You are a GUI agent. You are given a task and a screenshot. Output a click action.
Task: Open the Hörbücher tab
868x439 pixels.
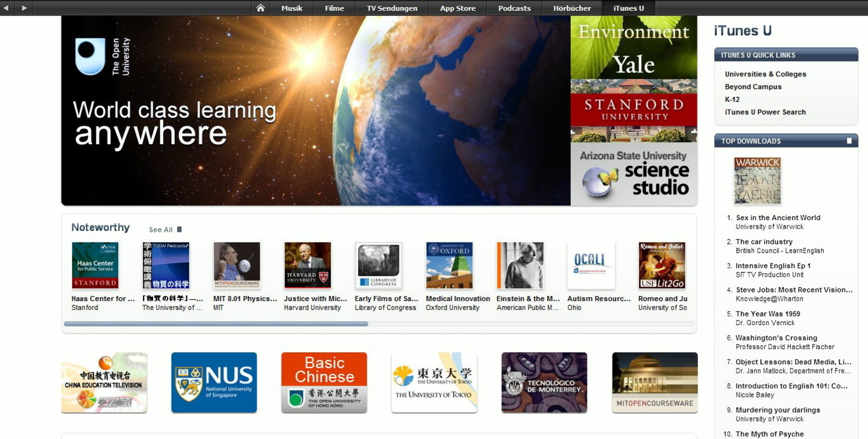[572, 8]
